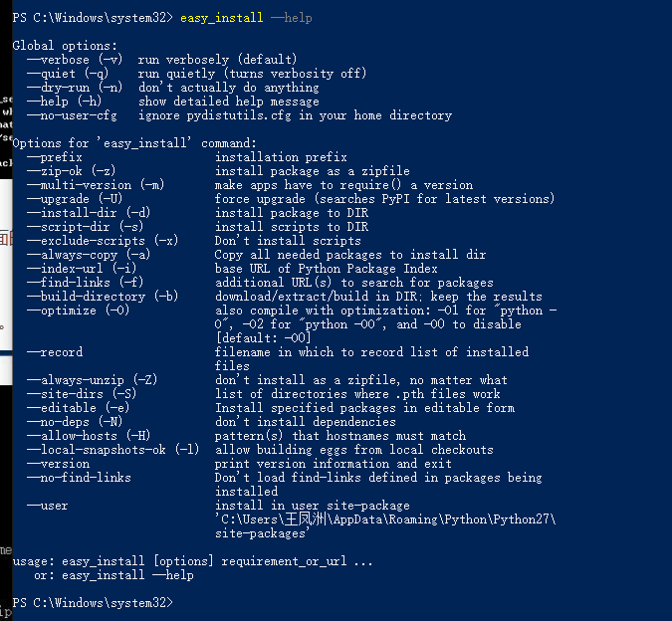Click the --user option text
672x621 pixels.
[x=47, y=506]
